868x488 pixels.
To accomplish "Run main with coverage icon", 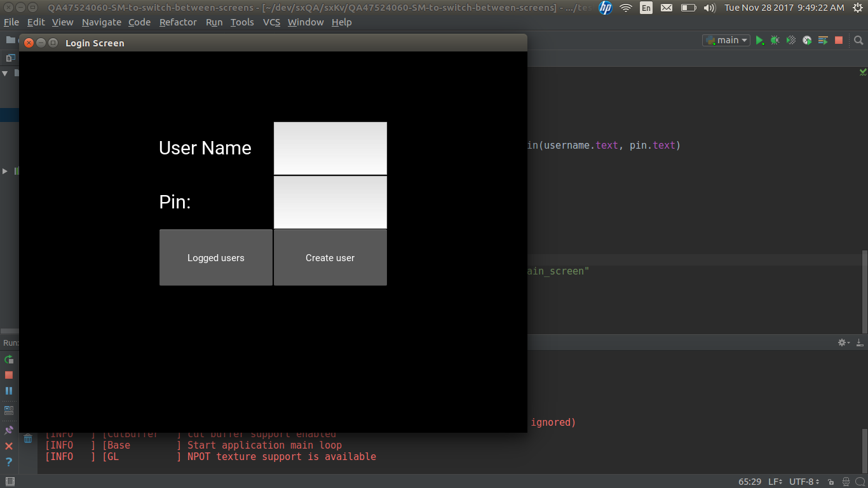I will (x=791, y=40).
